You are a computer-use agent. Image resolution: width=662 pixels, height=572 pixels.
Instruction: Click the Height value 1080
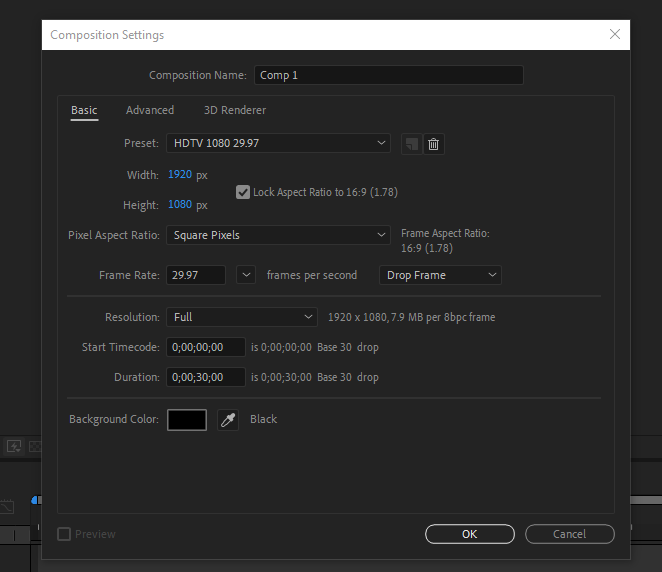(x=180, y=204)
